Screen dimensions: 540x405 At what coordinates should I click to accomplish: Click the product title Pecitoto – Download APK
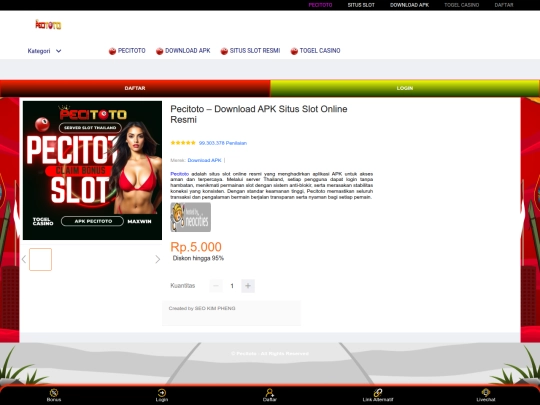pyautogui.click(x=259, y=114)
